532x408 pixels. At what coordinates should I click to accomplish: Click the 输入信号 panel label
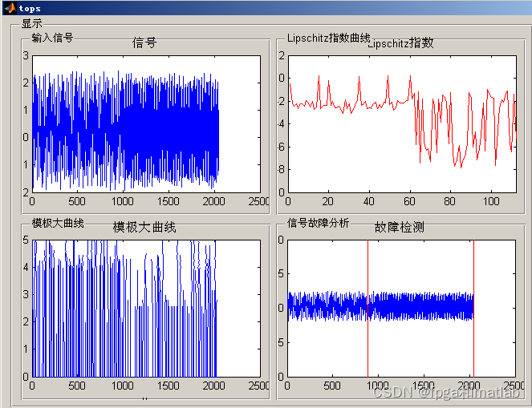point(52,38)
